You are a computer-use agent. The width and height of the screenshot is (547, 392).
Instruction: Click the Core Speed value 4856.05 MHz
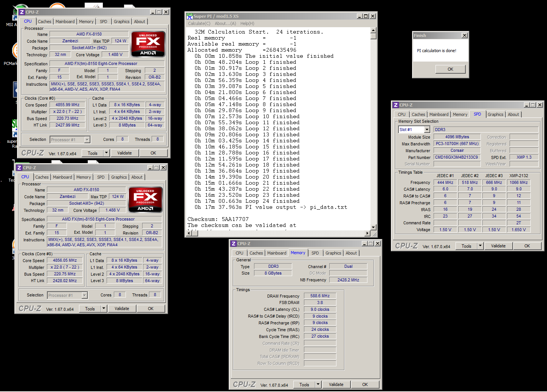65,260
